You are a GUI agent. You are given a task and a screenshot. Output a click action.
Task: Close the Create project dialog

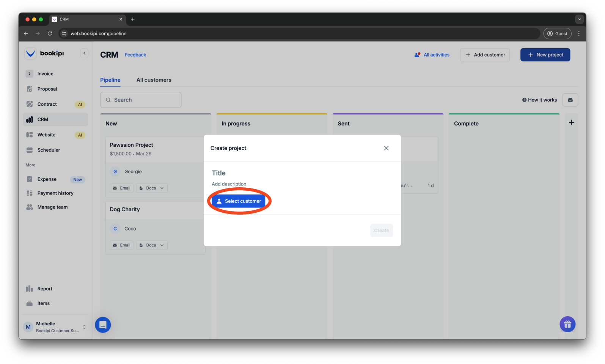point(386,148)
